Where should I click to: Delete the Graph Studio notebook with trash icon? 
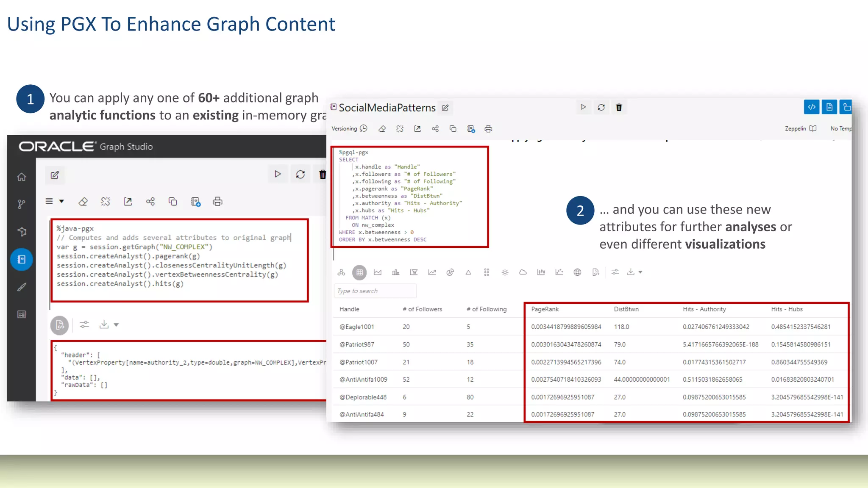[323, 174]
